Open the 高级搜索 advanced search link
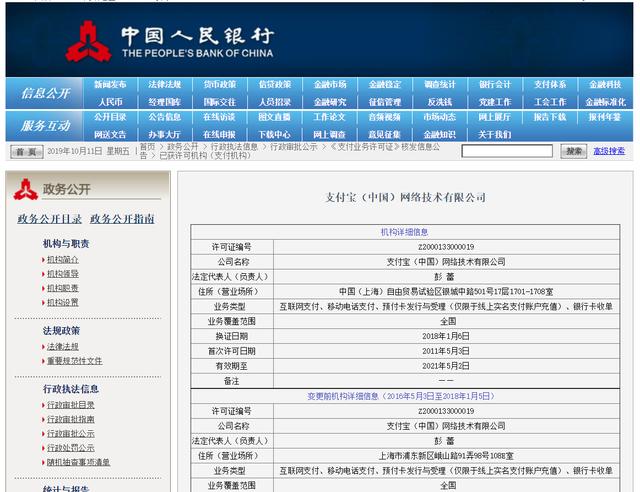The height and width of the screenshot is (492, 640). (x=609, y=151)
